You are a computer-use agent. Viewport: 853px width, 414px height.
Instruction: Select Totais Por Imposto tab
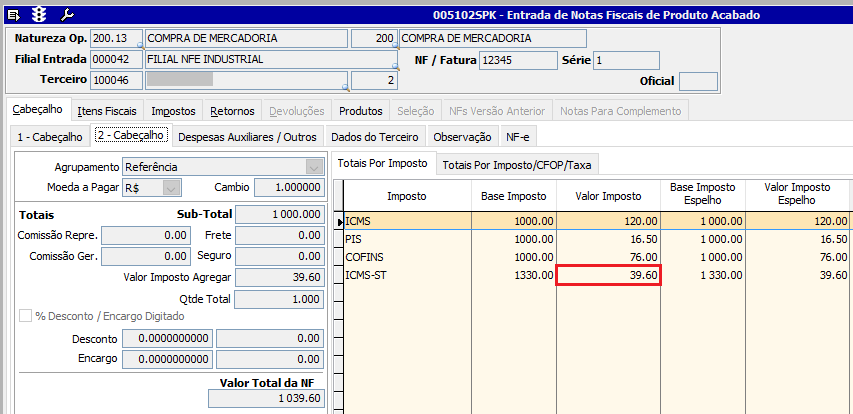[382, 163]
